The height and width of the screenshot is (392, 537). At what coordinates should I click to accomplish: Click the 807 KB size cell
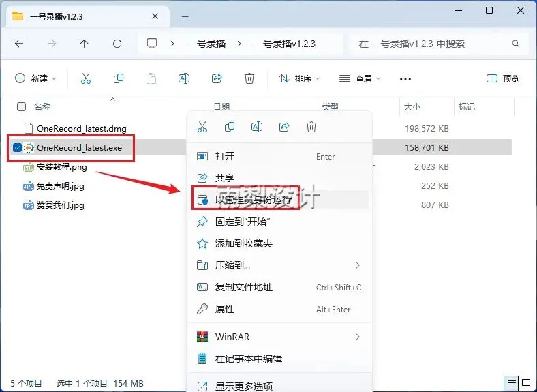coord(435,205)
